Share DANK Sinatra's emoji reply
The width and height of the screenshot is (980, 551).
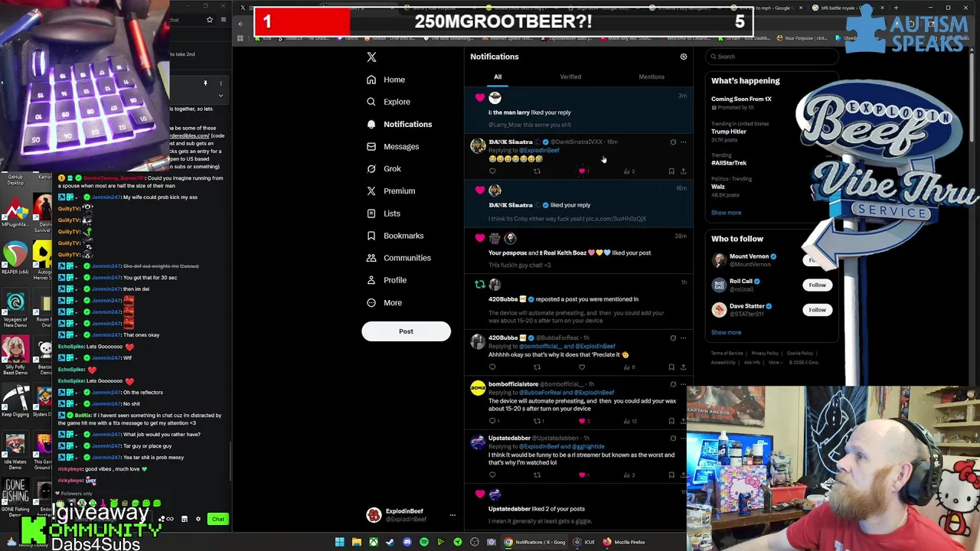tap(683, 171)
